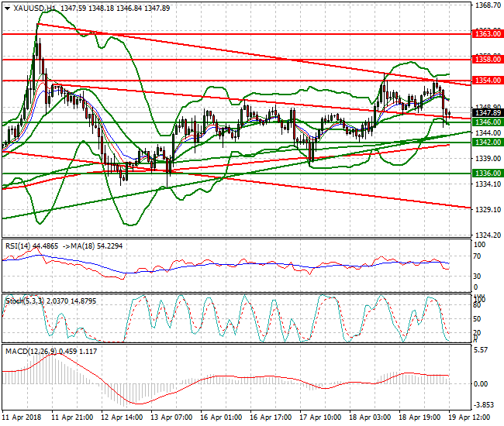Image resolution: width=504 pixels, height=426 pixels.
Task: Select the 1336.00 green price level label
Action: click(488, 173)
